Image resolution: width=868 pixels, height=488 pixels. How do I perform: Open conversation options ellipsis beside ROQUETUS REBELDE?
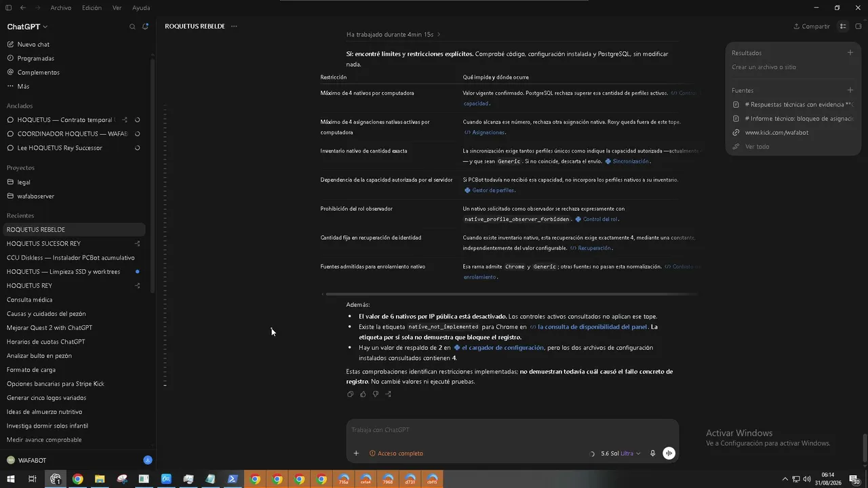[x=234, y=26]
